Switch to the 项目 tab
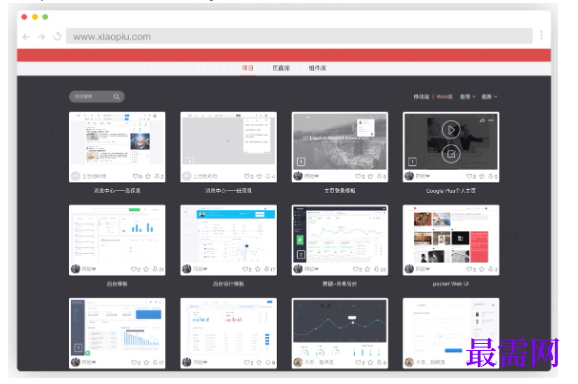Viewport: 578px width, 384px height. [x=247, y=68]
